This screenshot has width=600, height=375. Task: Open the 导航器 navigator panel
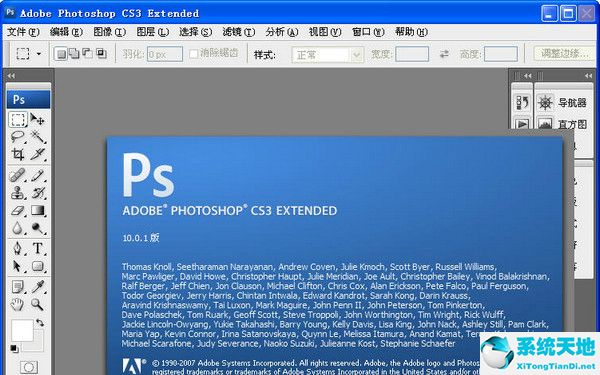pyautogui.click(x=562, y=103)
